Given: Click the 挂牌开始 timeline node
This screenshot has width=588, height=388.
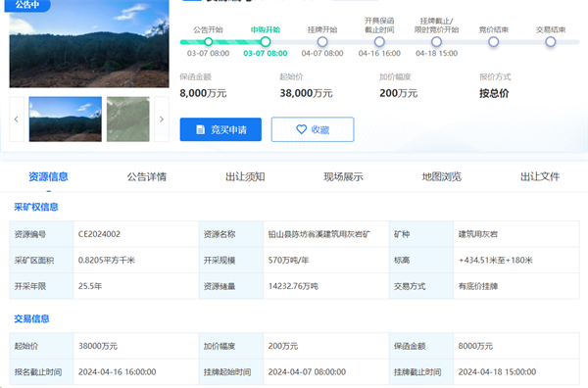Looking at the screenshot, I should coord(322,41).
